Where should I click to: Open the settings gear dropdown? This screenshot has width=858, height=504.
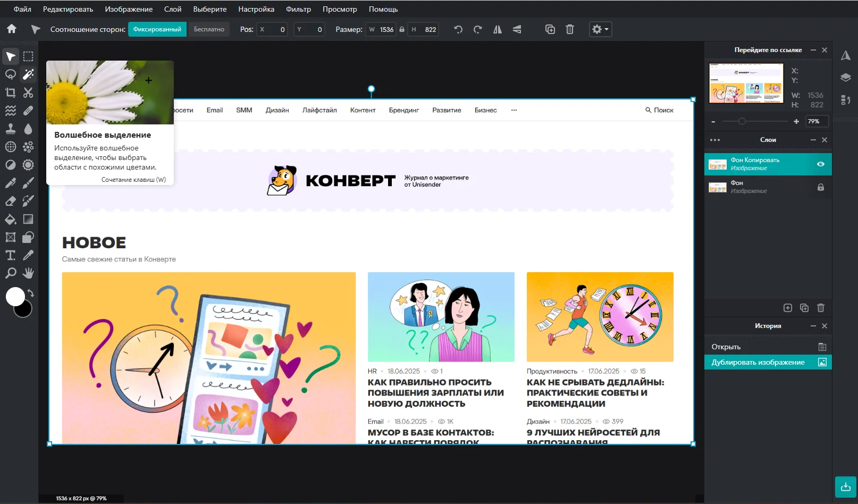click(600, 30)
